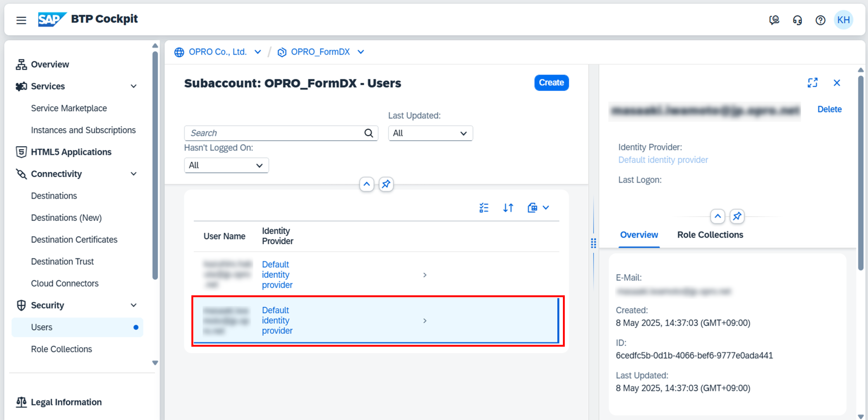Click the Delete user link
The width and height of the screenshot is (868, 420).
pyautogui.click(x=829, y=109)
